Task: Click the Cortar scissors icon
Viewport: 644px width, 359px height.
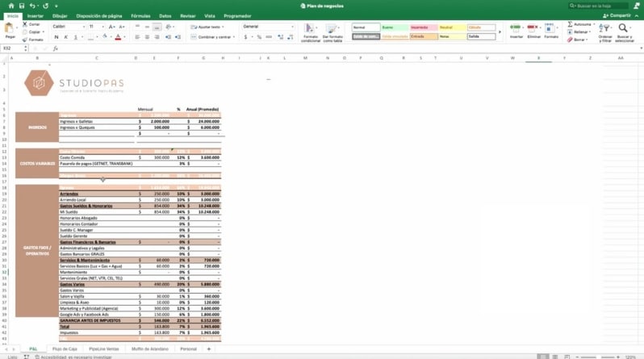Action: click(25, 24)
